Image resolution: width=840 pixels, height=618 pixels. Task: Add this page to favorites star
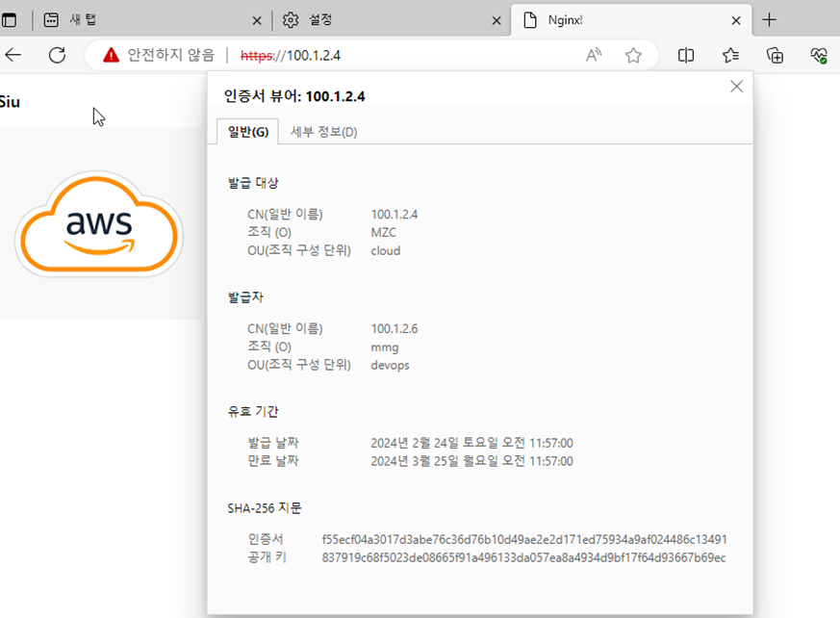[x=633, y=55]
